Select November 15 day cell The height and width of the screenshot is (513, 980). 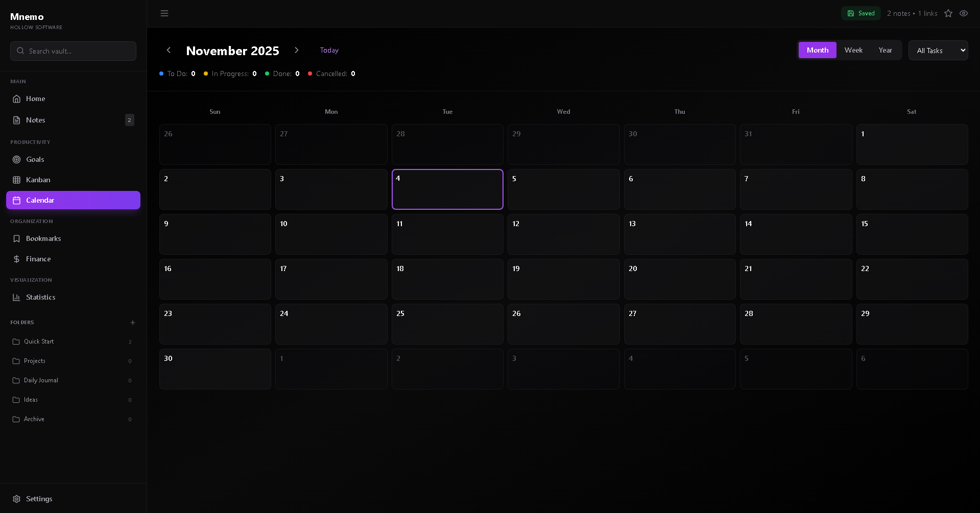pos(912,234)
